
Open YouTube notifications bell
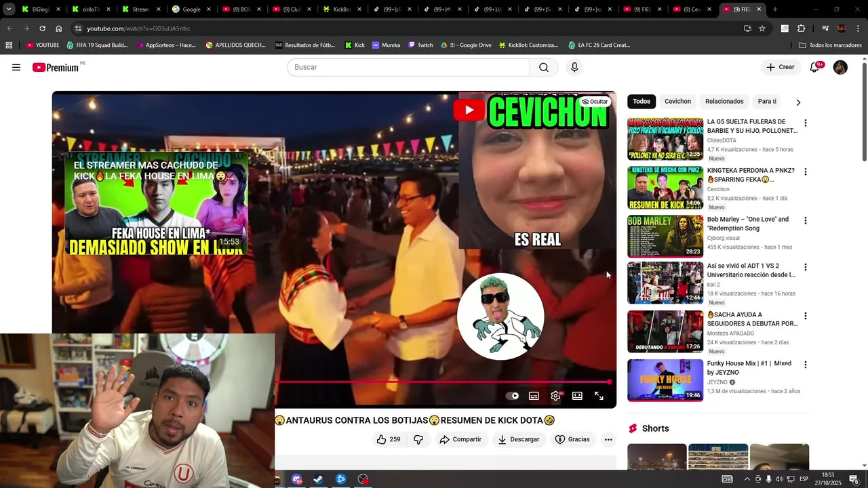[815, 67]
